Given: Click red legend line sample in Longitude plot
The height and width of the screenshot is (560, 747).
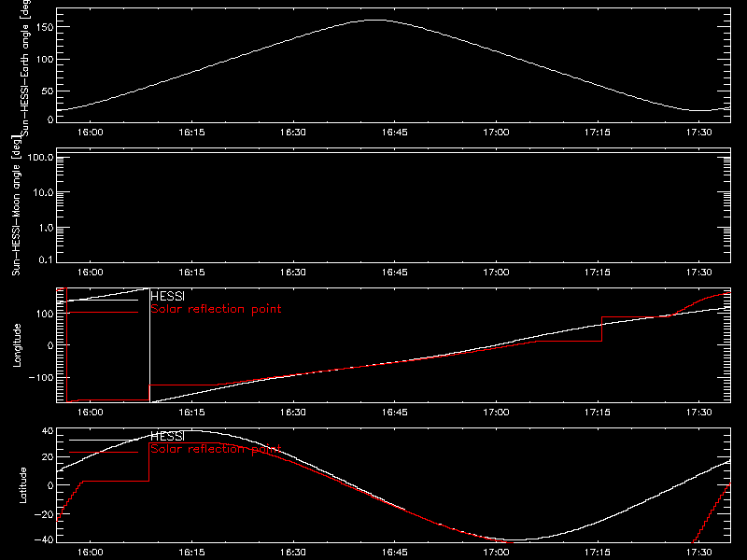Looking at the screenshot, I should 104,313.
